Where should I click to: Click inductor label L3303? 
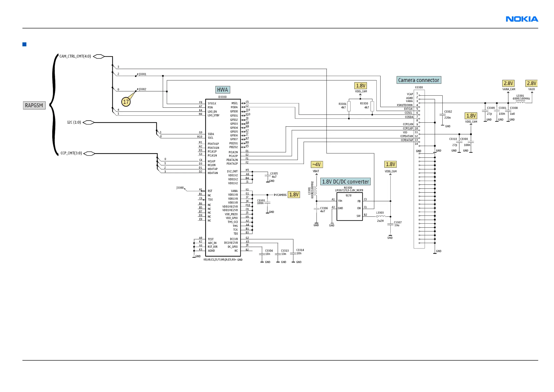tap(380, 213)
